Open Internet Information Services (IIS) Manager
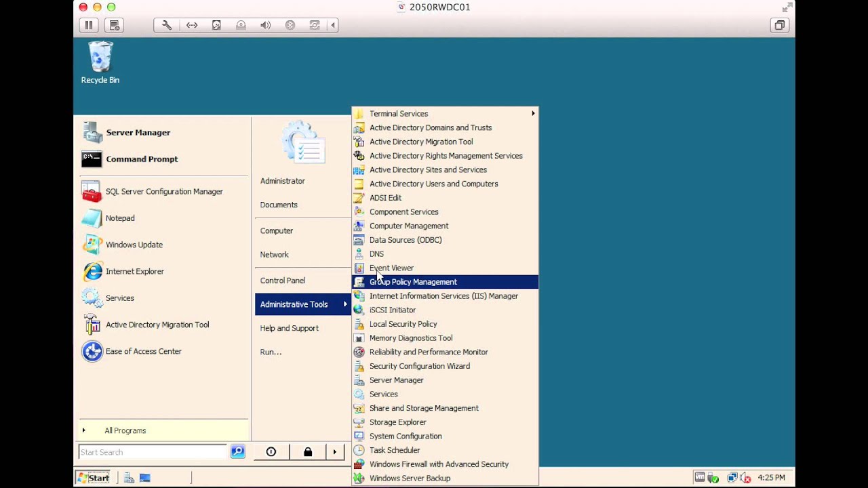 click(445, 296)
